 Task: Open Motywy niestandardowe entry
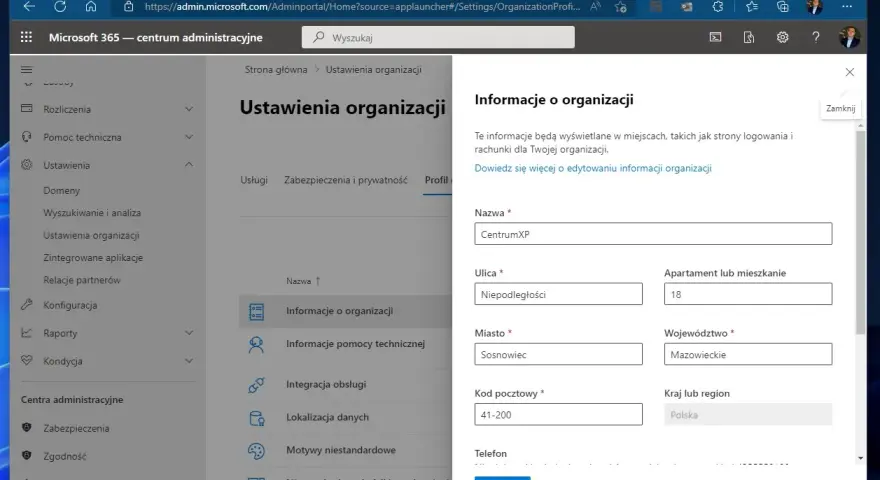(341, 450)
